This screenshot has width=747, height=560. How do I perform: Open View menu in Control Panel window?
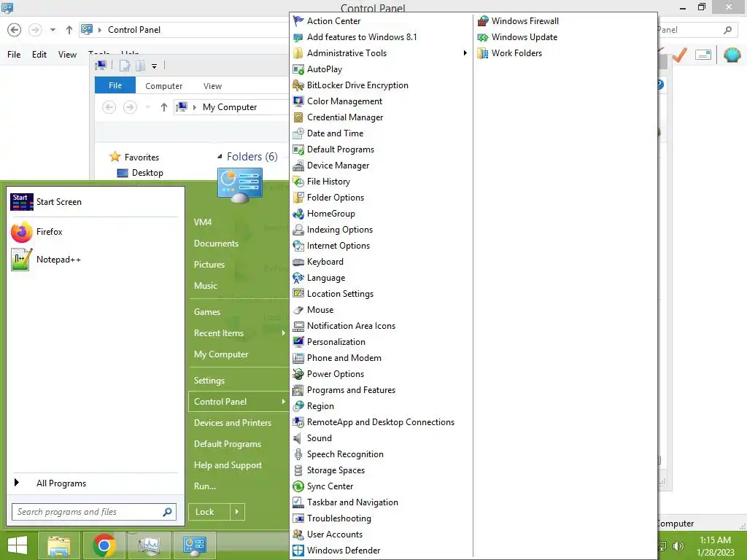point(67,54)
